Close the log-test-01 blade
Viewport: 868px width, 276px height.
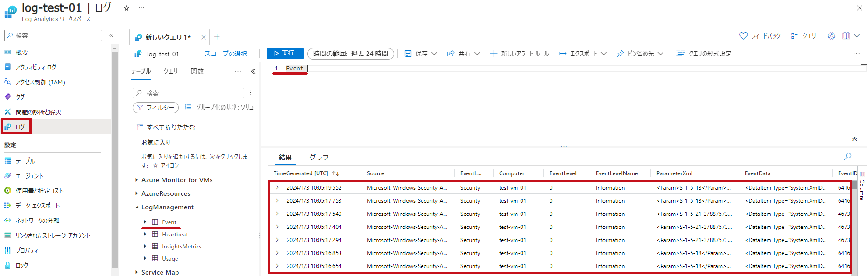pyautogui.click(x=859, y=8)
